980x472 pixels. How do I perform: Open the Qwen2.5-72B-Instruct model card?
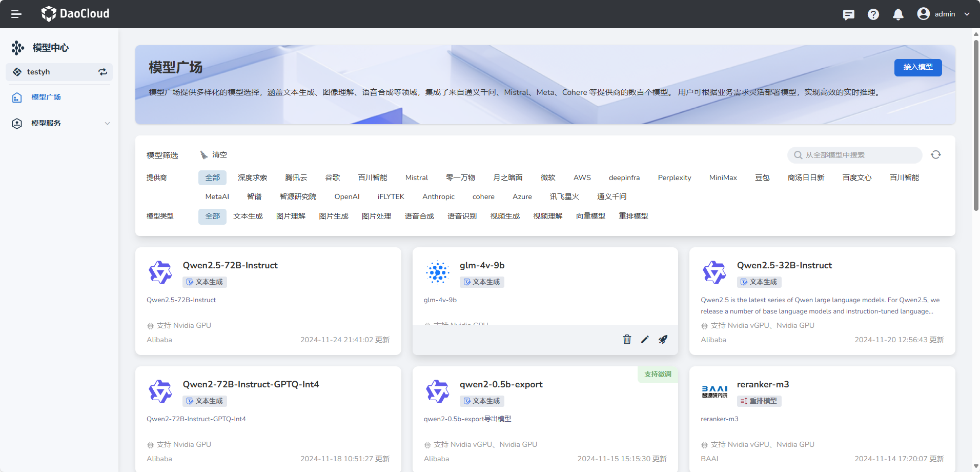tap(268, 301)
